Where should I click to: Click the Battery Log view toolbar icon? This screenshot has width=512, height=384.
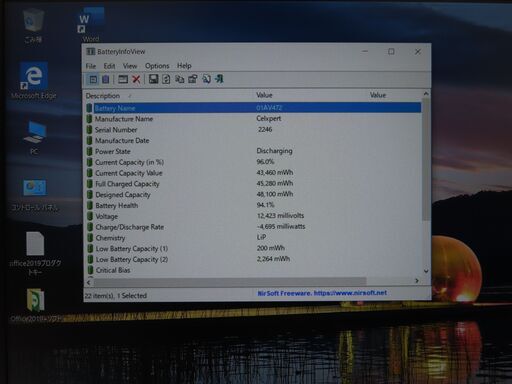[x=106, y=79]
